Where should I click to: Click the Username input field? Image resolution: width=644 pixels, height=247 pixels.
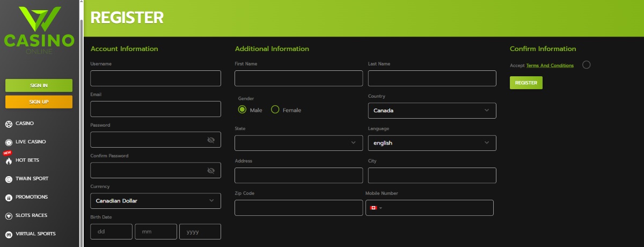[156, 78]
